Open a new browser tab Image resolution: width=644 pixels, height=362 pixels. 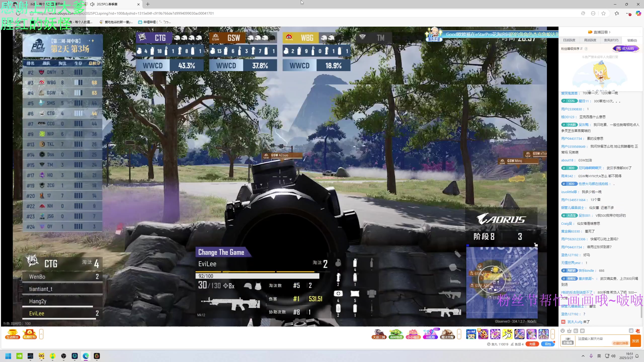(148, 4)
